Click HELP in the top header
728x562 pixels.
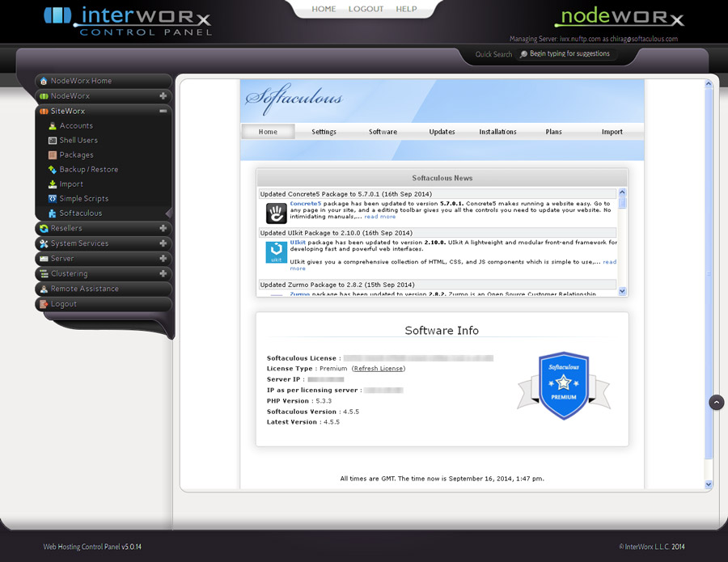pos(406,9)
